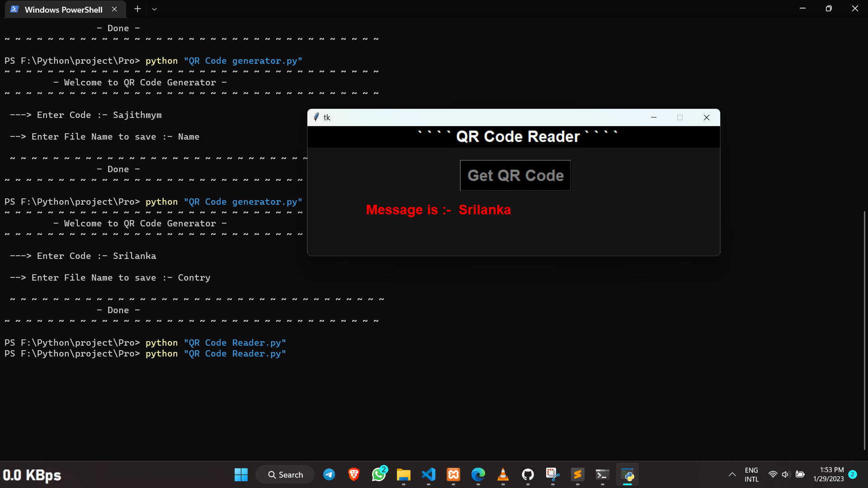Open Sublime Text from taskbar
The image size is (868, 488).
click(x=577, y=474)
